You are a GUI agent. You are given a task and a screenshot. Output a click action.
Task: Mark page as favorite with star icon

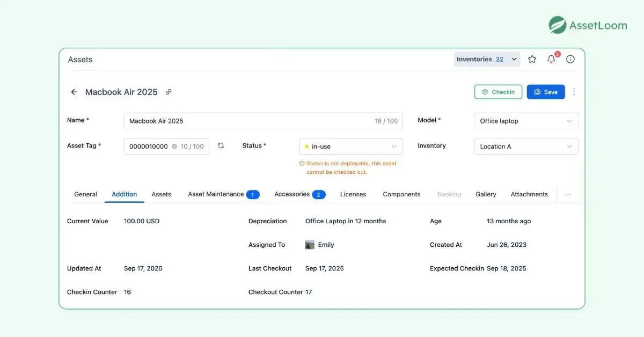point(532,60)
